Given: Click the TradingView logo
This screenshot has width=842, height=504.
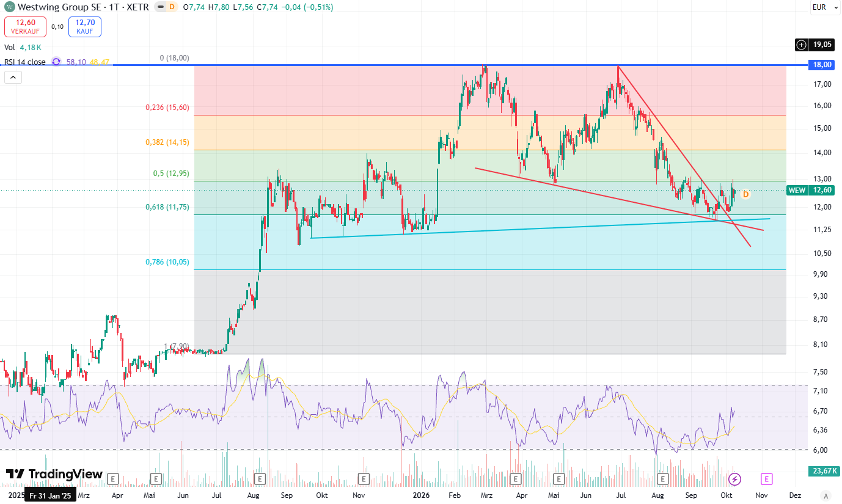Looking at the screenshot, I should (54, 474).
